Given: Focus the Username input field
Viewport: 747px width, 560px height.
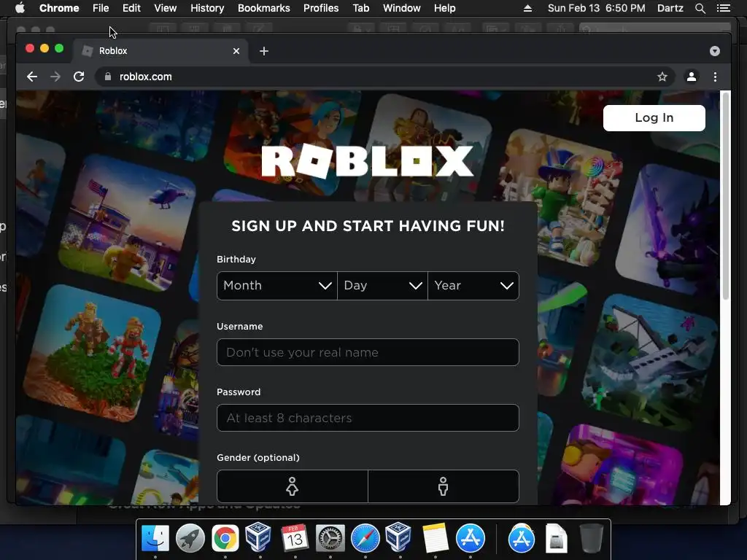Looking at the screenshot, I should (368, 352).
